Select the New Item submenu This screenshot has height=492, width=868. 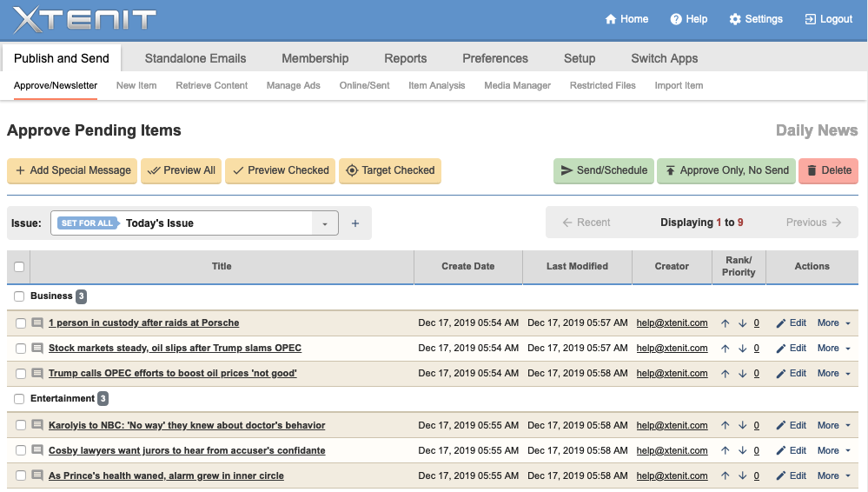coord(136,85)
